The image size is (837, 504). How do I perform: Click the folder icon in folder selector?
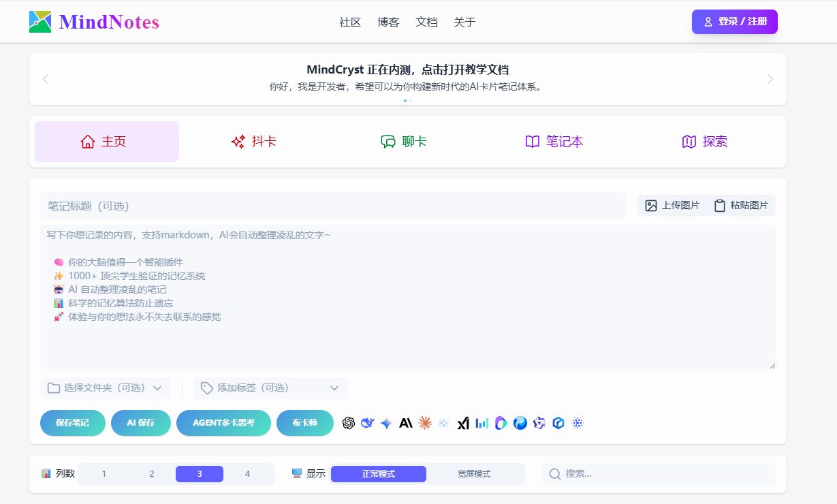point(54,388)
